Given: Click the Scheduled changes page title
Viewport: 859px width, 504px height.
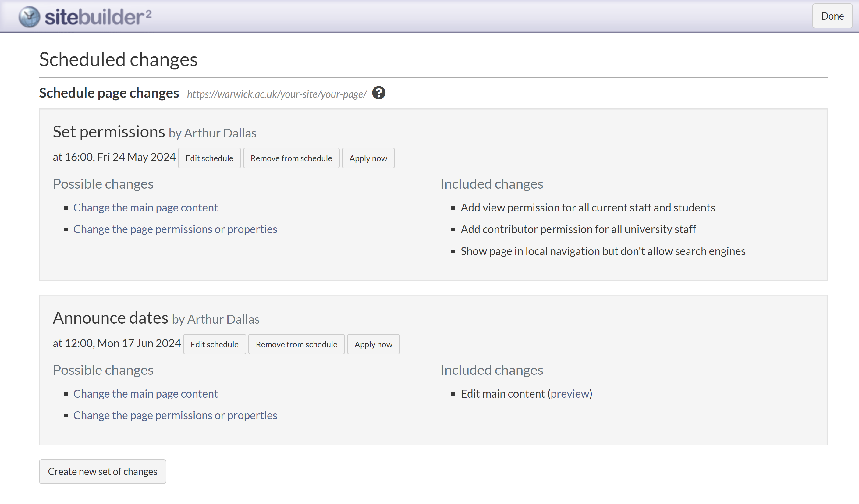Looking at the screenshot, I should (118, 60).
